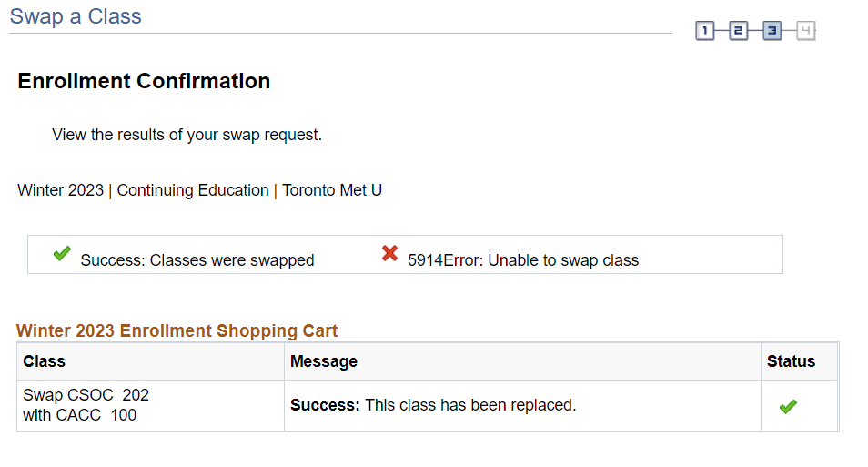Click the green checkmark in Status column

pyautogui.click(x=788, y=407)
